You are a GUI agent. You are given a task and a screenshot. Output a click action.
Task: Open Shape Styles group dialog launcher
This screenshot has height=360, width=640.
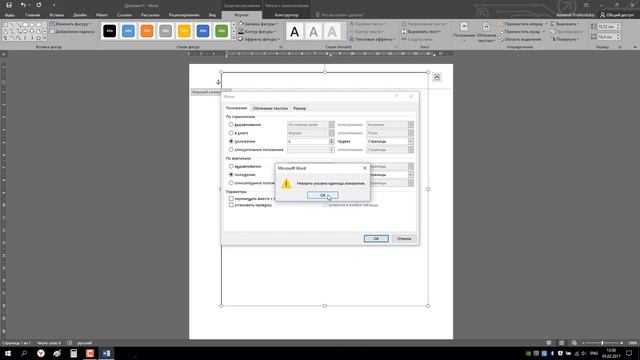[x=281, y=47]
